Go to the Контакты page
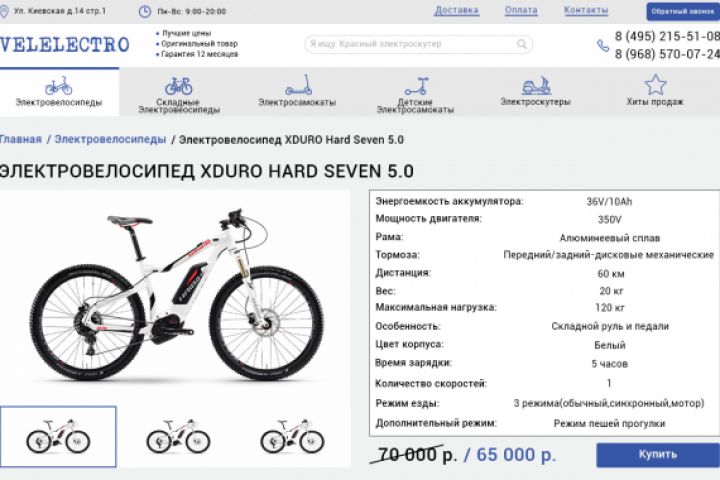Viewport: 720px width, 480px height. pyautogui.click(x=586, y=10)
